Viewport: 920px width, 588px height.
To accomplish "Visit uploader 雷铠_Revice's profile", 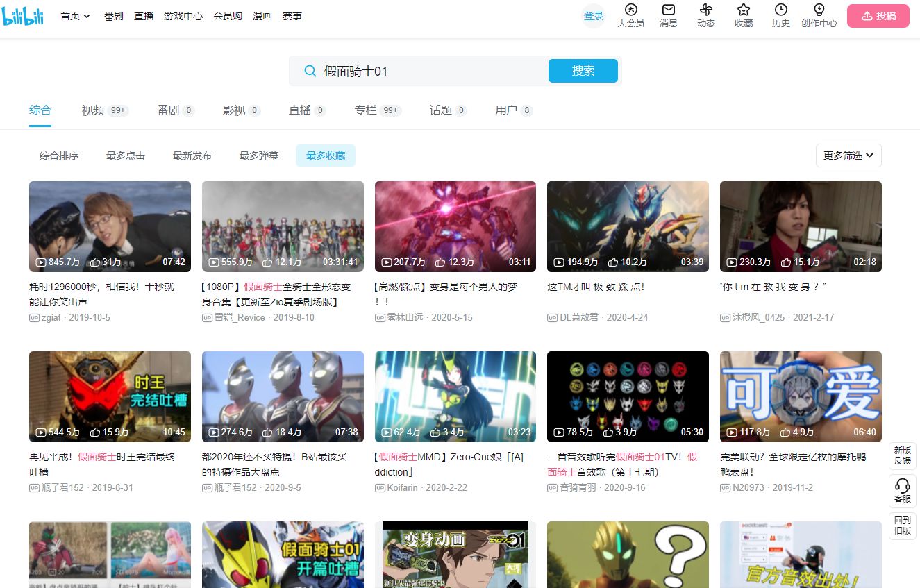I will click(240, 317).
